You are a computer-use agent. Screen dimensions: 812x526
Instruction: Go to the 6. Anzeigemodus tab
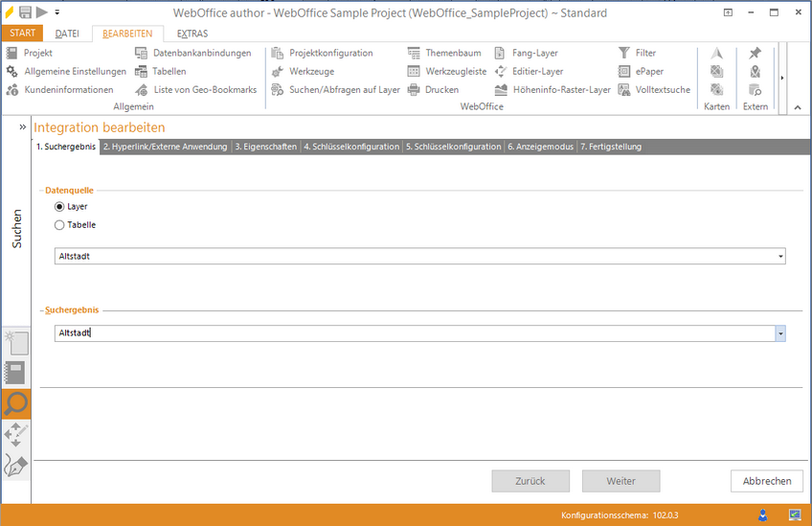[540, 147]
